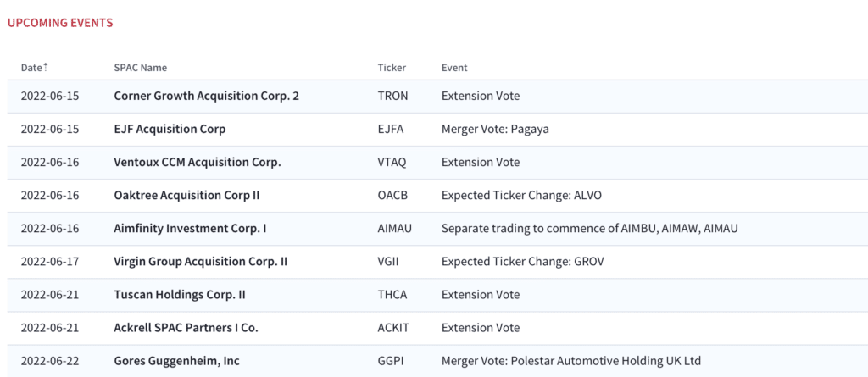Select the Polestar Automotive merger vote event

coord(570,361)
